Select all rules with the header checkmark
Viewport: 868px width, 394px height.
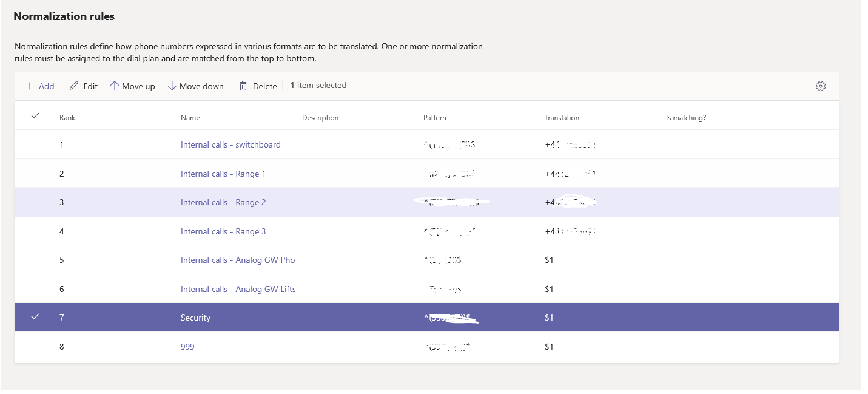click(x=35, y=115)
